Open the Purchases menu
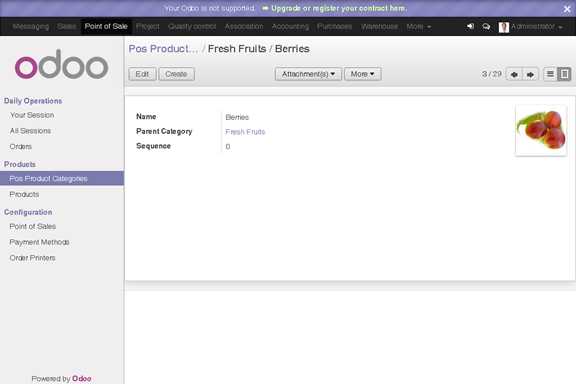 pos(334,26)
